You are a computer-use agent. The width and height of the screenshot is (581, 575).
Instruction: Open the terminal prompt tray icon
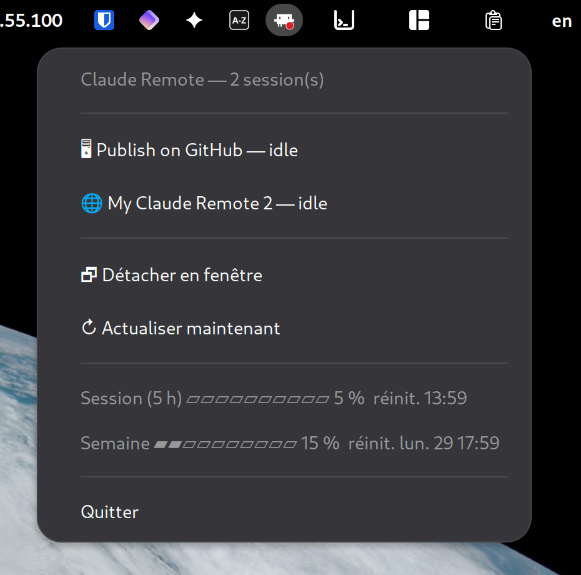344,20
